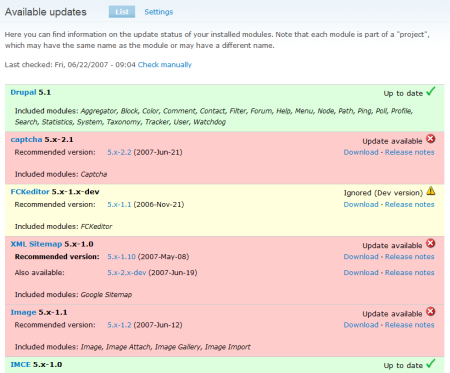Click the 'Last checked: Fri, 06/22/2007 - 09:04' text
Screen dimensions: 450x373
point(70,65)
